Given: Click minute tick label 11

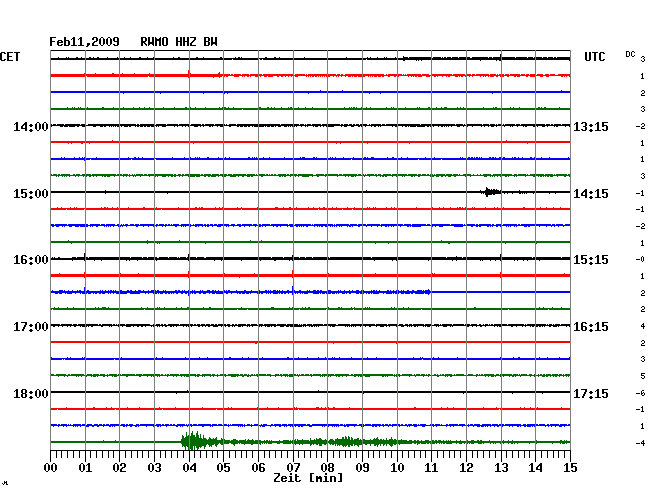Looking at the screenshot, I should tap(432, 467).
